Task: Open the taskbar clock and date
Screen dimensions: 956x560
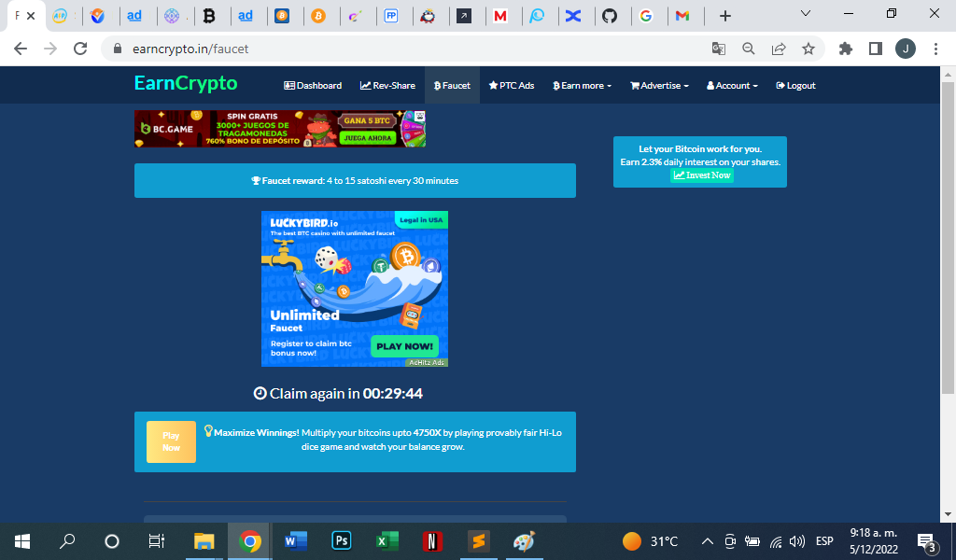Action: click(x=874, y=541)
